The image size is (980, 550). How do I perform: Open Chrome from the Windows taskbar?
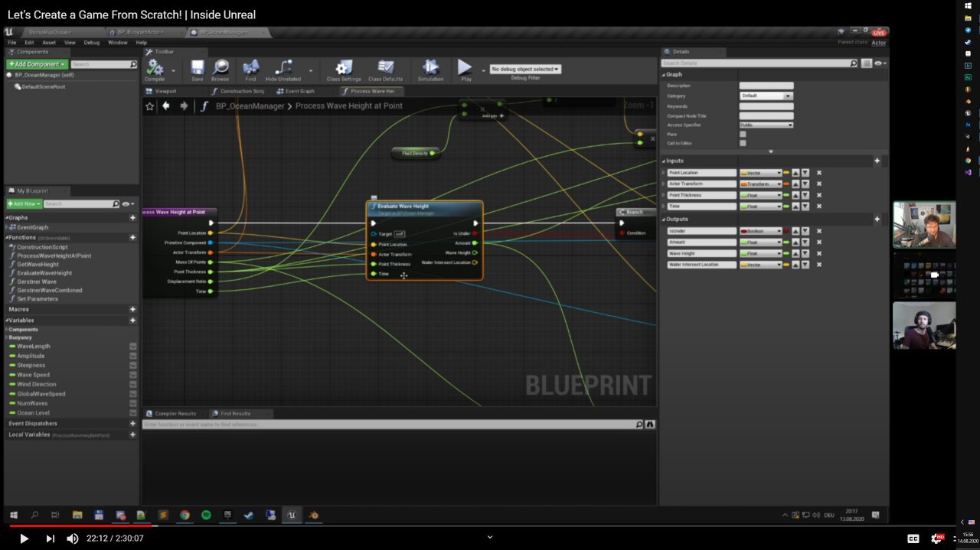tap(185, 515)
